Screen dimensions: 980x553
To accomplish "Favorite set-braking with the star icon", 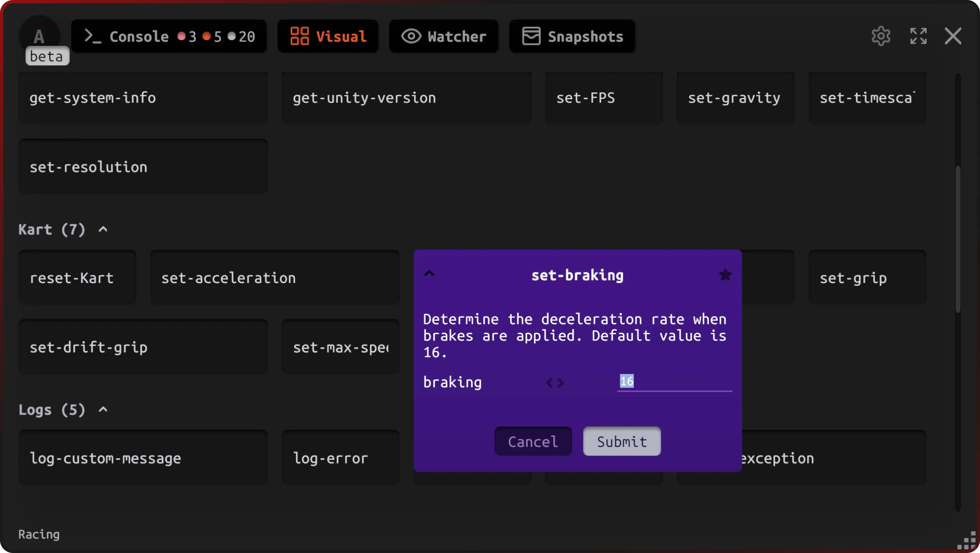I will [x=725, y=275].
